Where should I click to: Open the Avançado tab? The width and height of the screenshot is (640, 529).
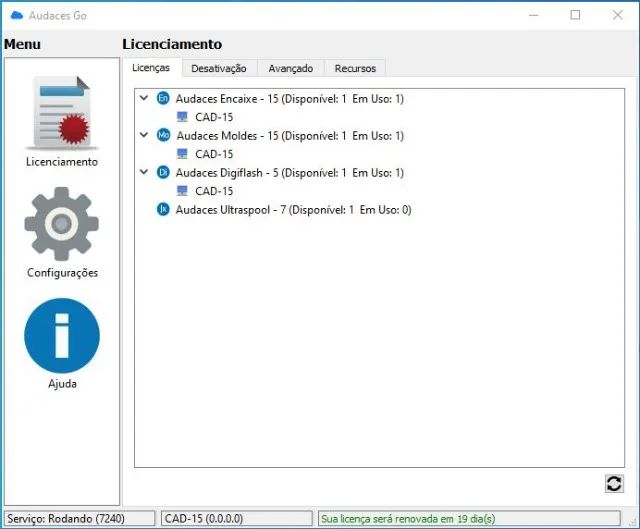coord(290,68)
